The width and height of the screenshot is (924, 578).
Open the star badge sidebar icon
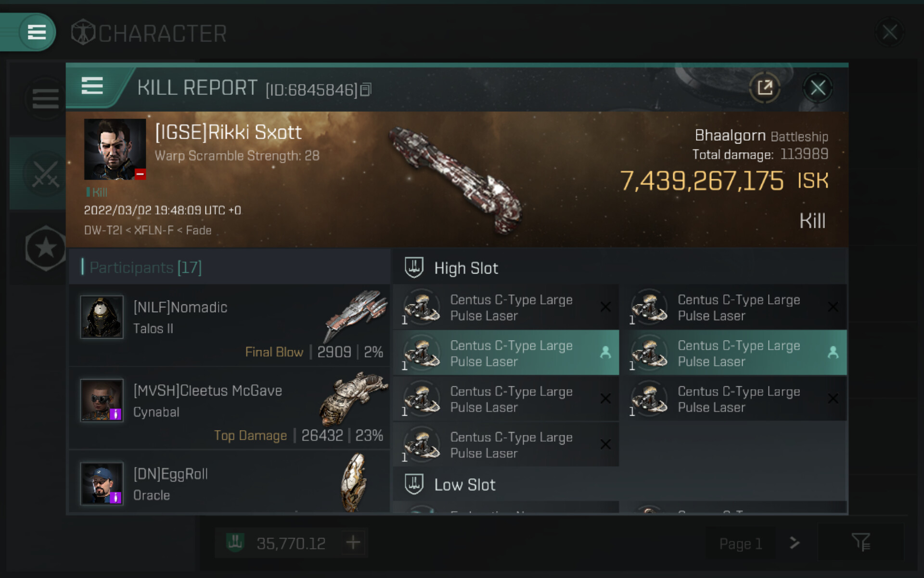(x=46, y=248)
